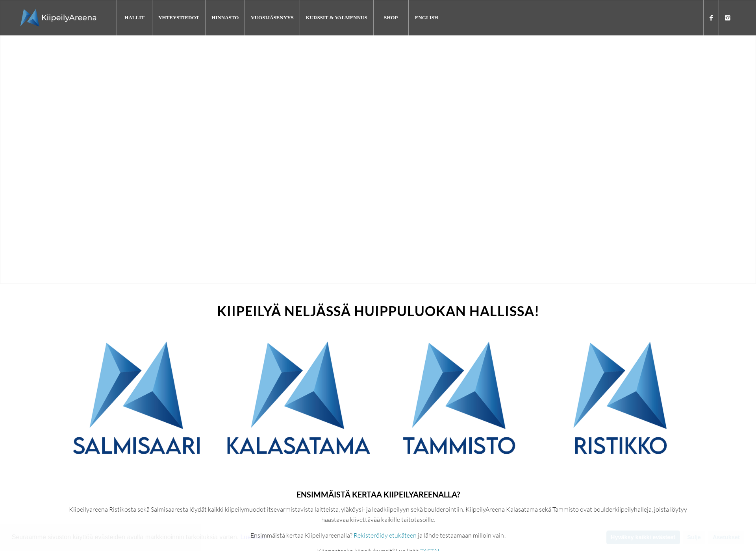
Task: Open the HALLIT menu
Action: (x=135, y=18)
